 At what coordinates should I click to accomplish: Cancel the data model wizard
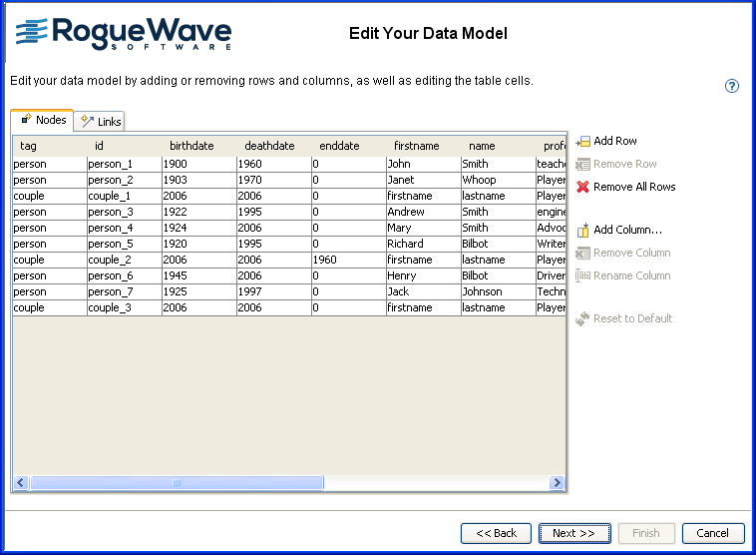click(712, 533)
